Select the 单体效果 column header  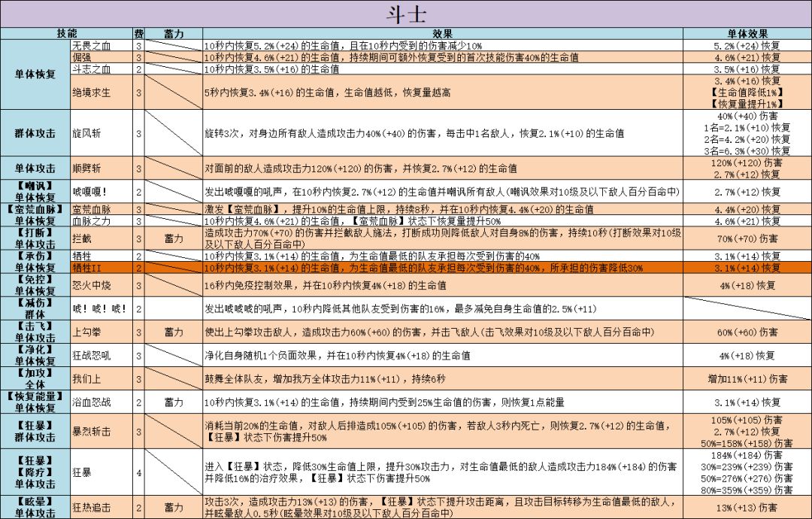click(747, 34)
